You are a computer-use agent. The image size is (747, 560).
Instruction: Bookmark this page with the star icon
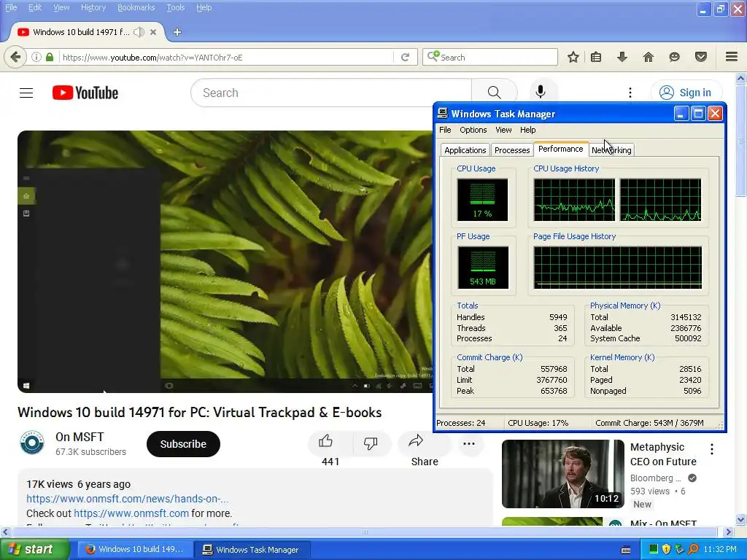point(573,57)
